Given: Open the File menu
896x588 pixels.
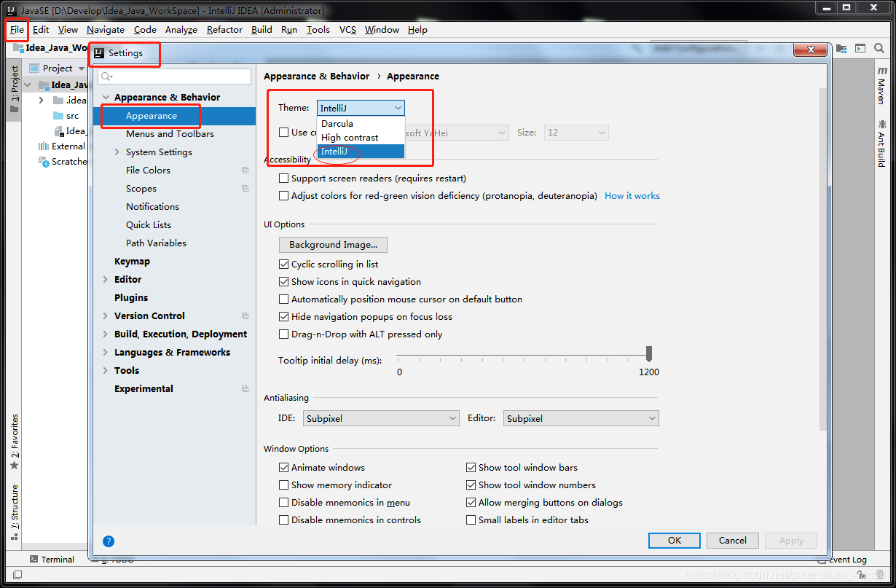Looking at the screenshot, I should 17,30.
